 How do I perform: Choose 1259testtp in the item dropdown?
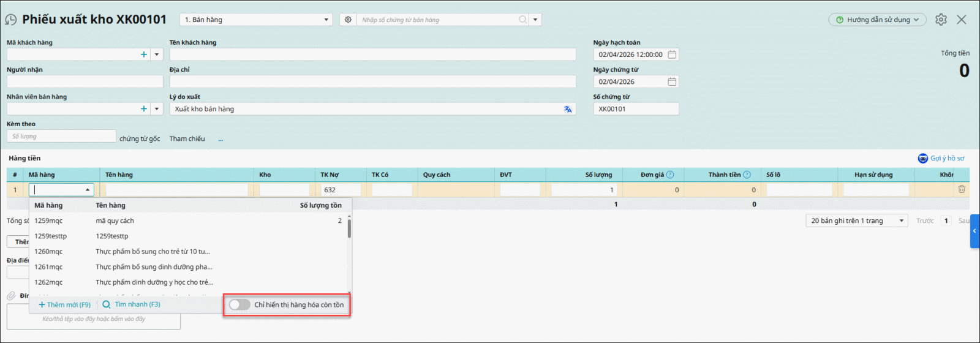(x=51, y=236)
